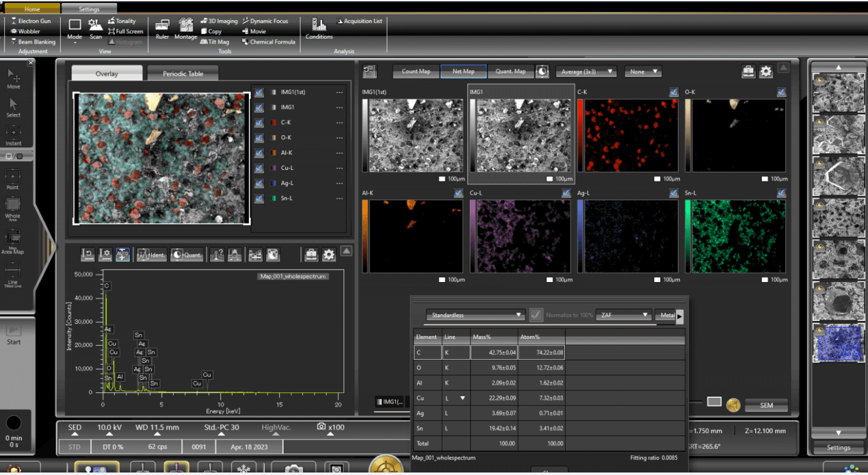Open Chemical Formula tool
868x475 pixels.
[x=268, y=42]
